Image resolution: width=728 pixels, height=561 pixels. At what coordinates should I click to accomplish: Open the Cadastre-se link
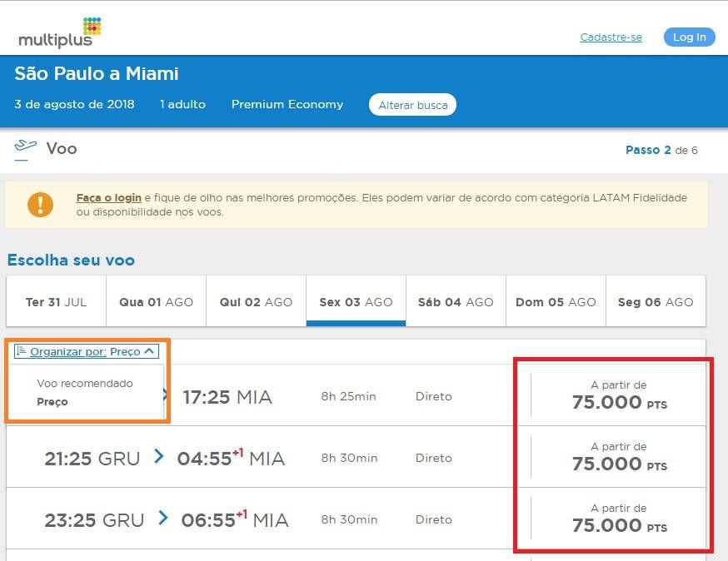(611, 37)
